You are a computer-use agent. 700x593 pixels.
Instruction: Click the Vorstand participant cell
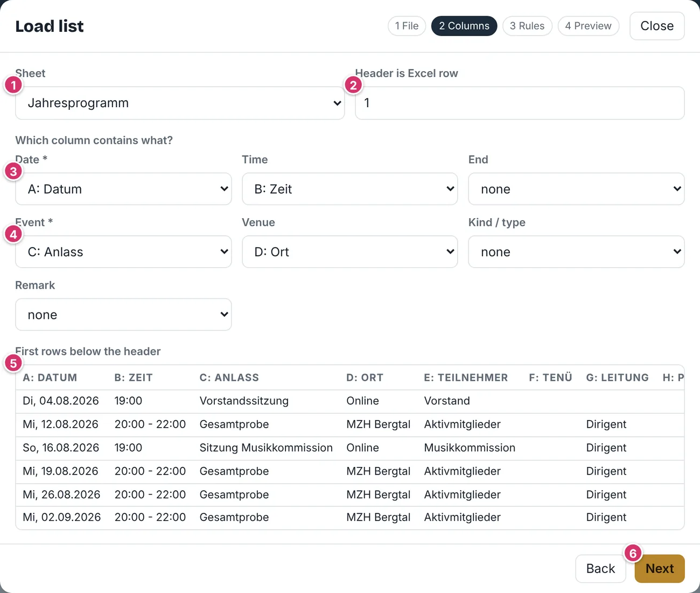447,401
